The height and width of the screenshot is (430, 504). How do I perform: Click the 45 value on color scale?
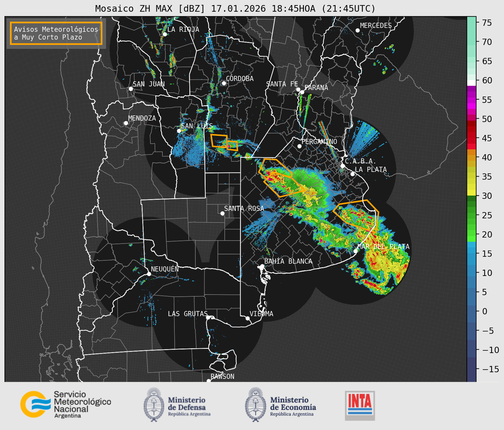click(x=487, y=138)
